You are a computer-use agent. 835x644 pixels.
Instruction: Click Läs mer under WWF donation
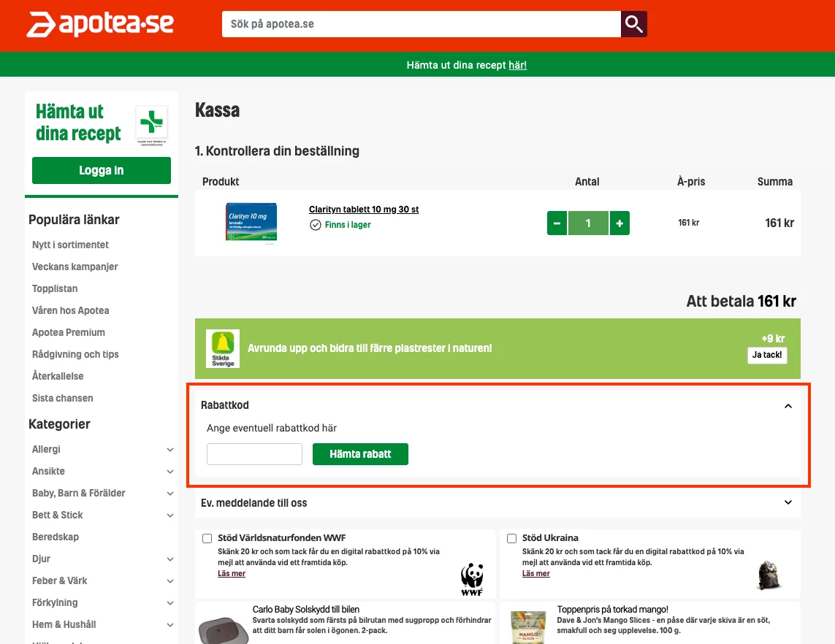coord(232,573)
